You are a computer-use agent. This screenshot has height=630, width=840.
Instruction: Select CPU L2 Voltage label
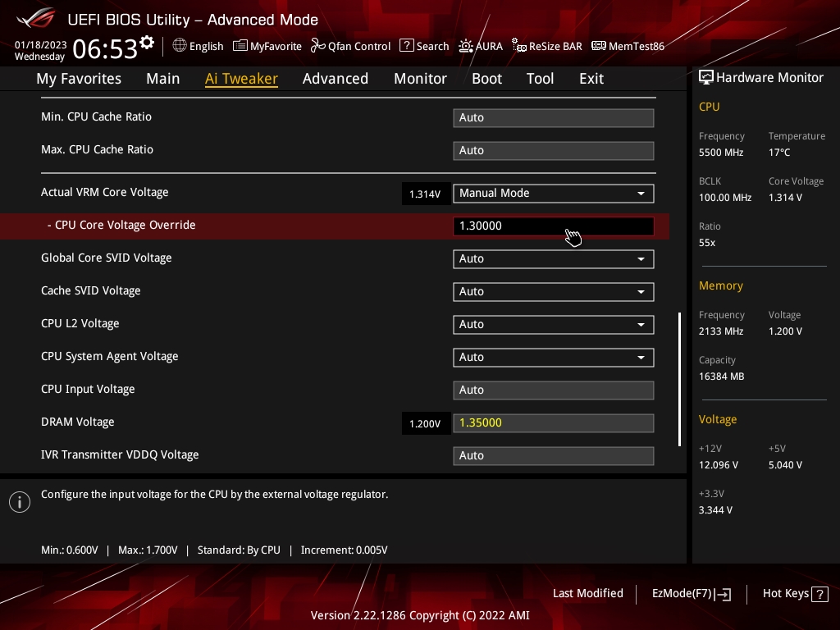pyautogui.click(x=80, y=323)
